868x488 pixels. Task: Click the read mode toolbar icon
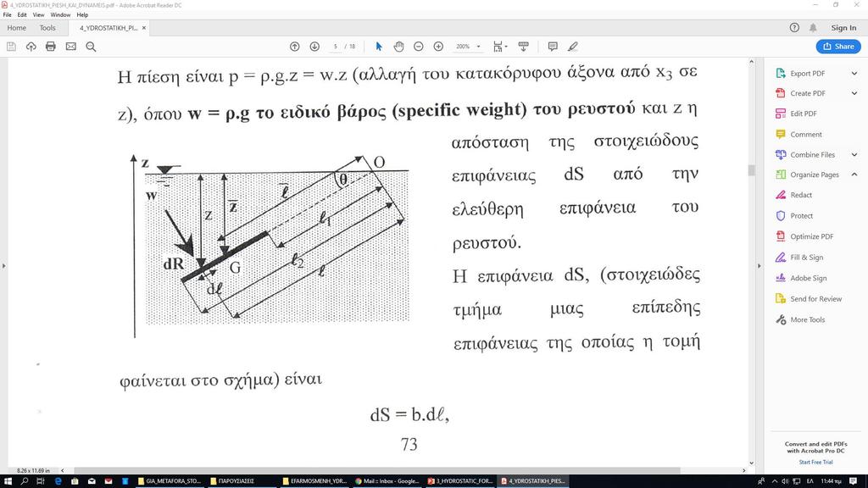coord(523,47)
